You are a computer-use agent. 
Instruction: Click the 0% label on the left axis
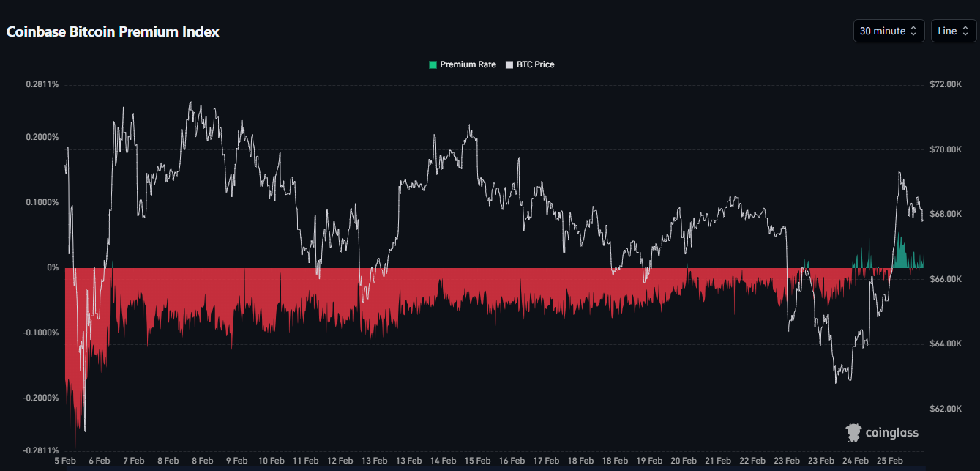[x=53, y=267]
